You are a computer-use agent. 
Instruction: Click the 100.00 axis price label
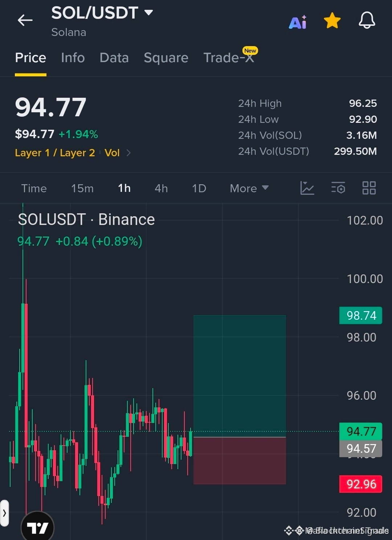click(364, 279)
